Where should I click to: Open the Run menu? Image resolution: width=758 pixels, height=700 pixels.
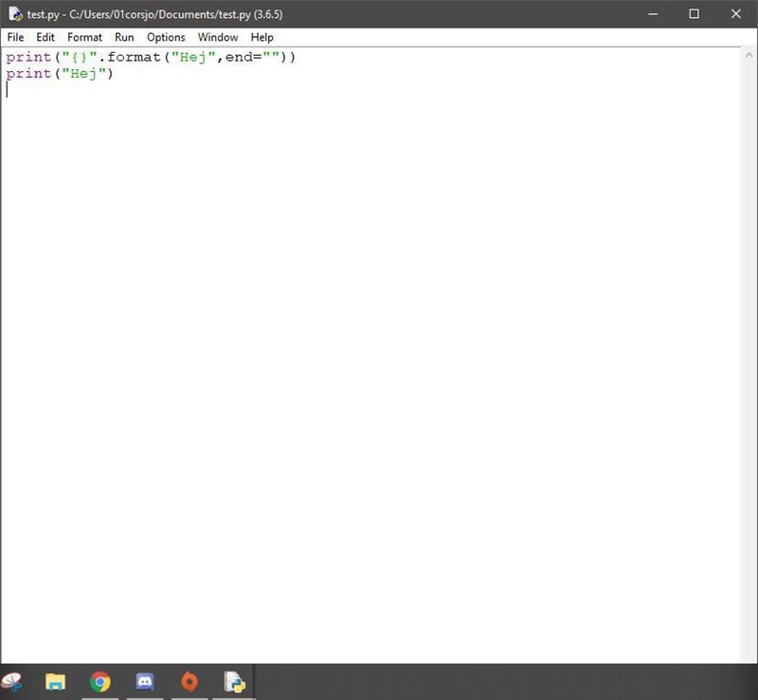pos(124,37)
